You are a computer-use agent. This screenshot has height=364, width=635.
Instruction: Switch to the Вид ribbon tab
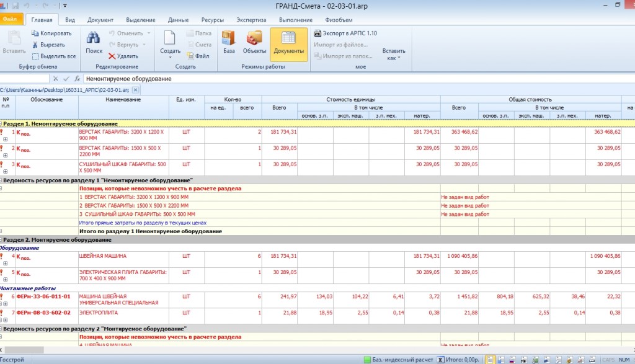[x=70, y=20]
